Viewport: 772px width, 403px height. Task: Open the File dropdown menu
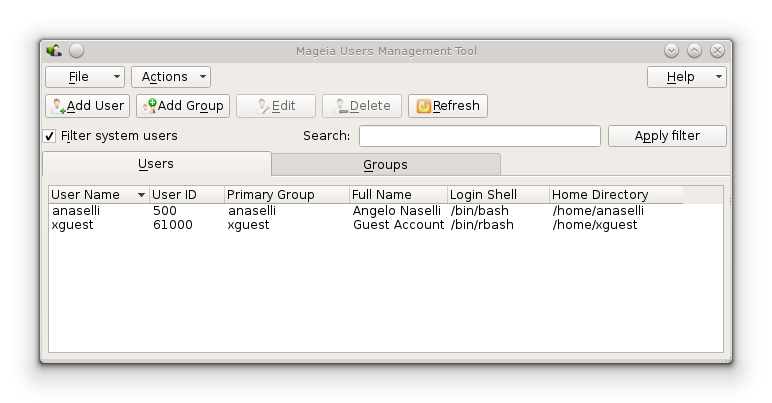point(85,77)
